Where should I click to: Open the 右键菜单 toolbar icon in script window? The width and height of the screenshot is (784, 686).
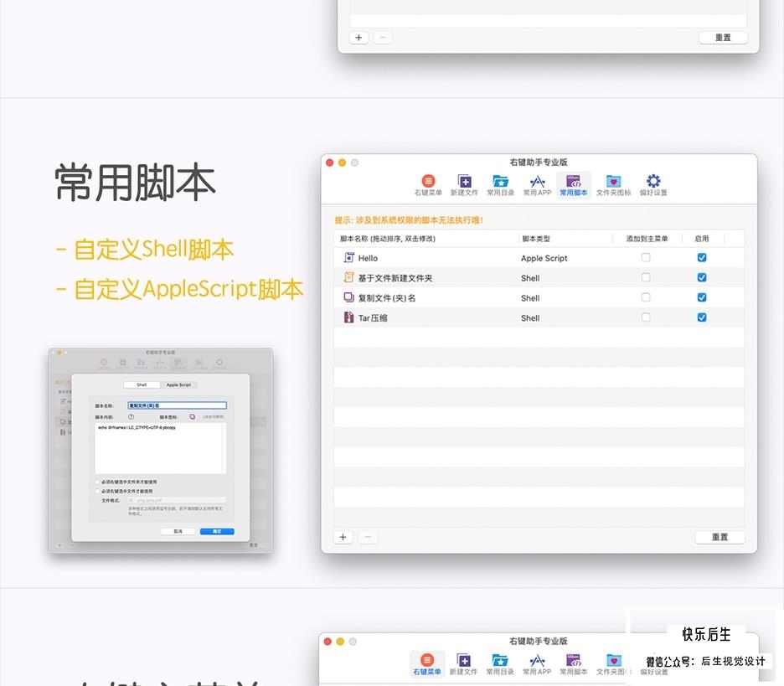coord(428,184)
